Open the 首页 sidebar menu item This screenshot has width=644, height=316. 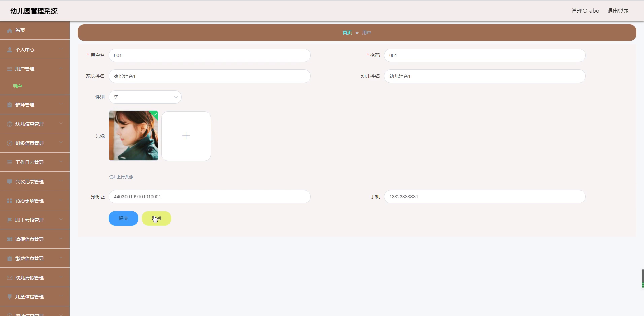(35, 30)
